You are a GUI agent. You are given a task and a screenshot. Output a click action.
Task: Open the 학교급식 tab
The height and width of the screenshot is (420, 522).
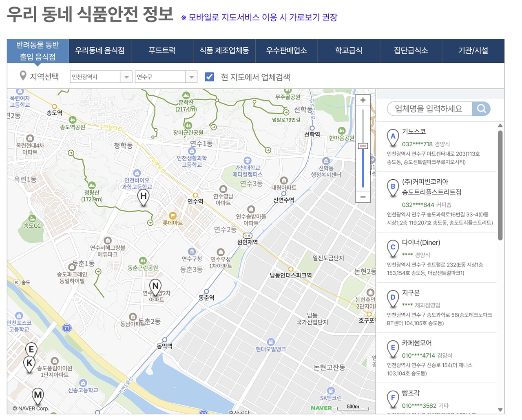click(348, 51)
